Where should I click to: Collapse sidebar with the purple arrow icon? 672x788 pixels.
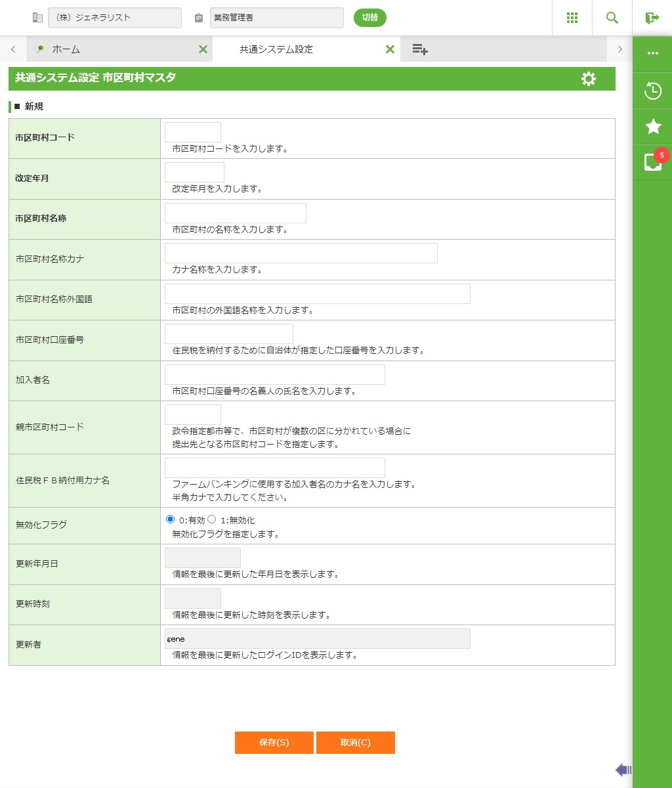(x=623, y=770)
